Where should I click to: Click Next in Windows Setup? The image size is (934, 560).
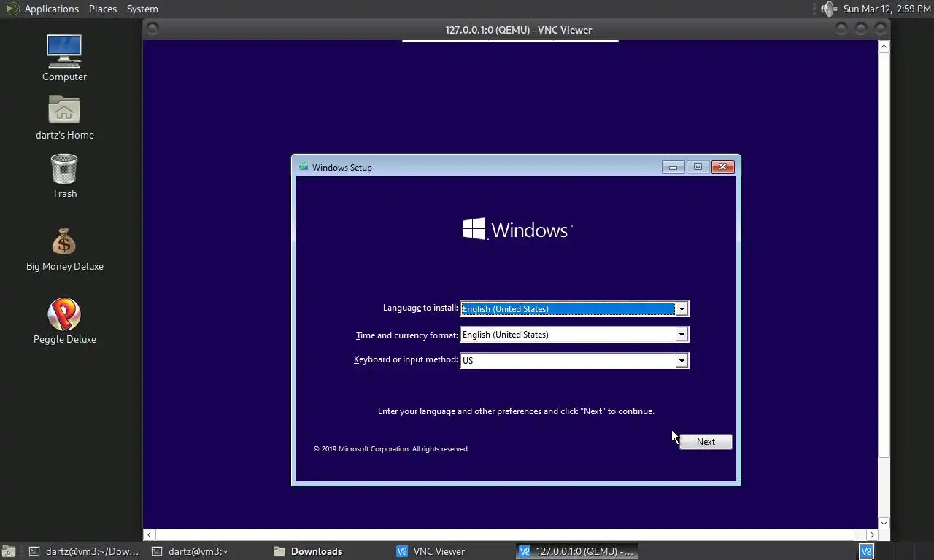tap(706, 441)
